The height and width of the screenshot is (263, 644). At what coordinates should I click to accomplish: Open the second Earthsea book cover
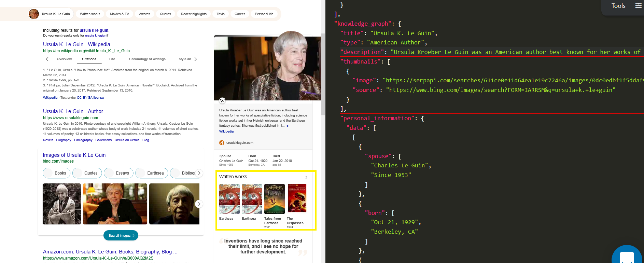point(252,199)
